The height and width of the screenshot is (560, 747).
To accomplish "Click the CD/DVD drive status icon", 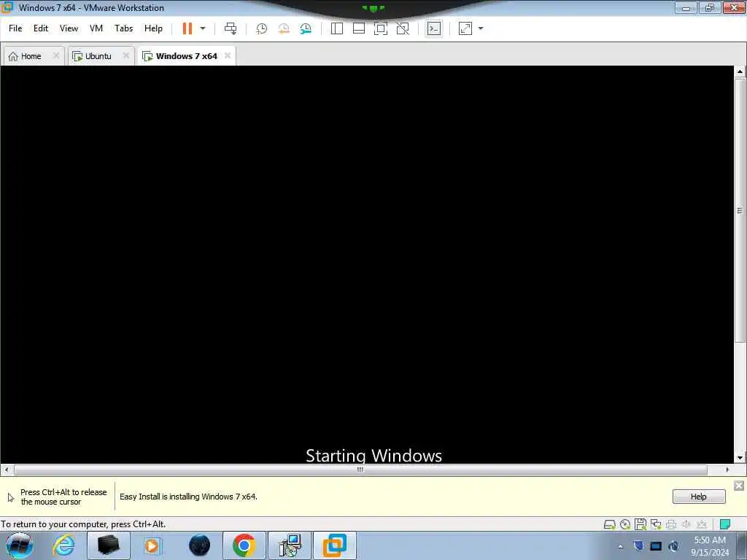I will [625, 525].
